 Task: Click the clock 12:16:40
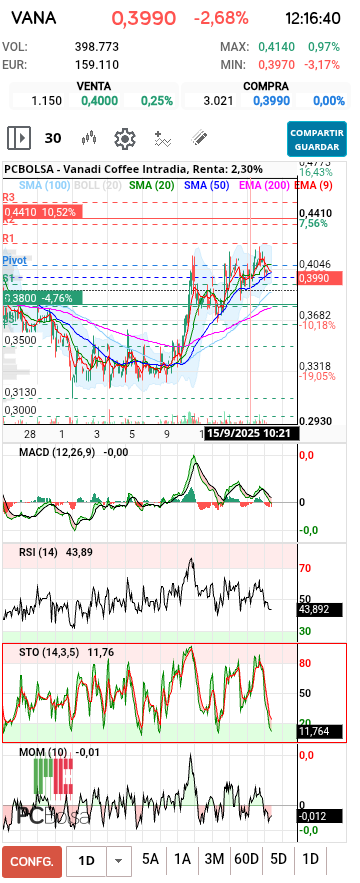(313, 18)
